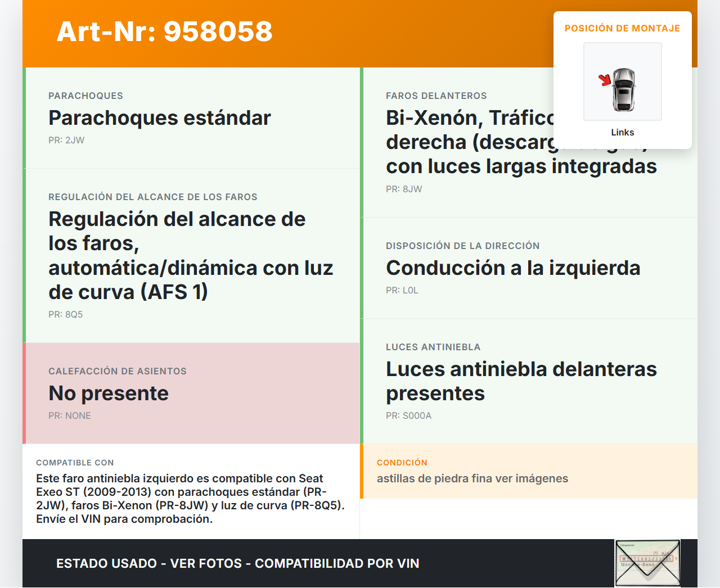Click the "PR: 8Q5" code
Image resolution: width=720 pixels, height=588 pixels.
coord(65,314)
